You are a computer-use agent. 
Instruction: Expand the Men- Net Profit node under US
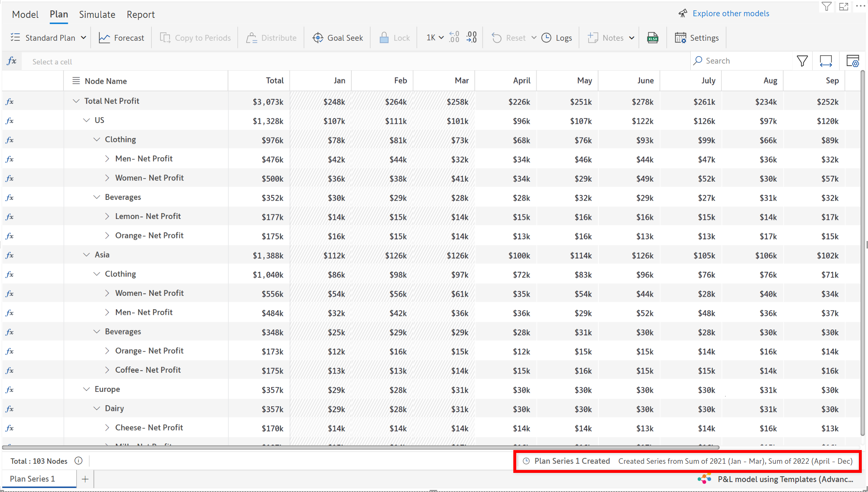[x=107, y=159]
